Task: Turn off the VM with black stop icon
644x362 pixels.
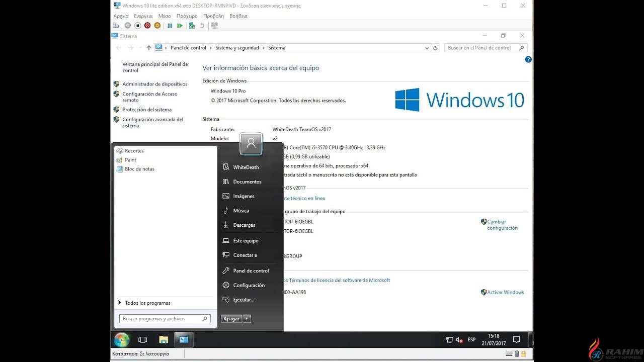Action: click(137, 26)
